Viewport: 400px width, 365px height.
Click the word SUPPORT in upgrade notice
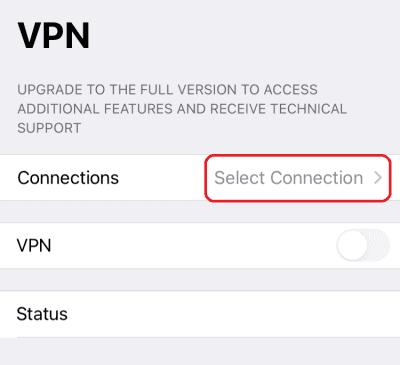click(49, 128)
